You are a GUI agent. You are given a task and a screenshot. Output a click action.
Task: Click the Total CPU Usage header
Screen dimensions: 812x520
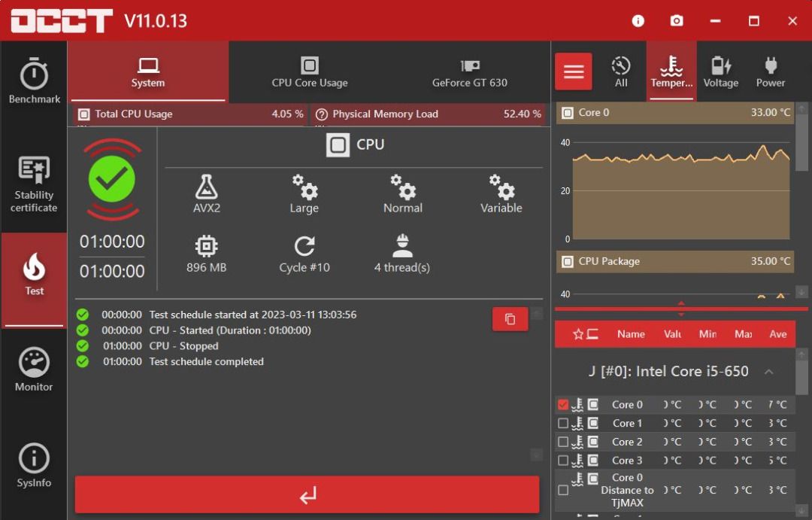190,114
